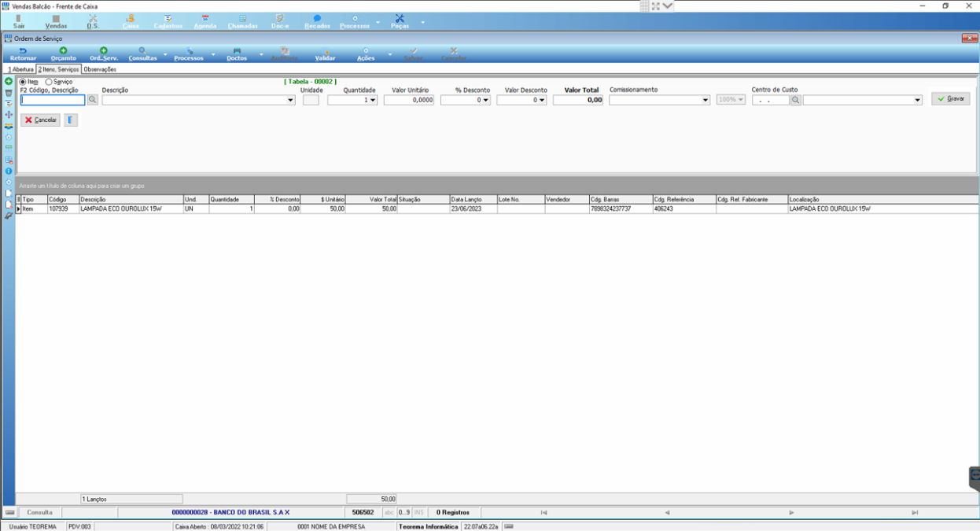Open the Ações toolbar item
The width and height of the screenshot is (980, 531).
tap(366, 54)
